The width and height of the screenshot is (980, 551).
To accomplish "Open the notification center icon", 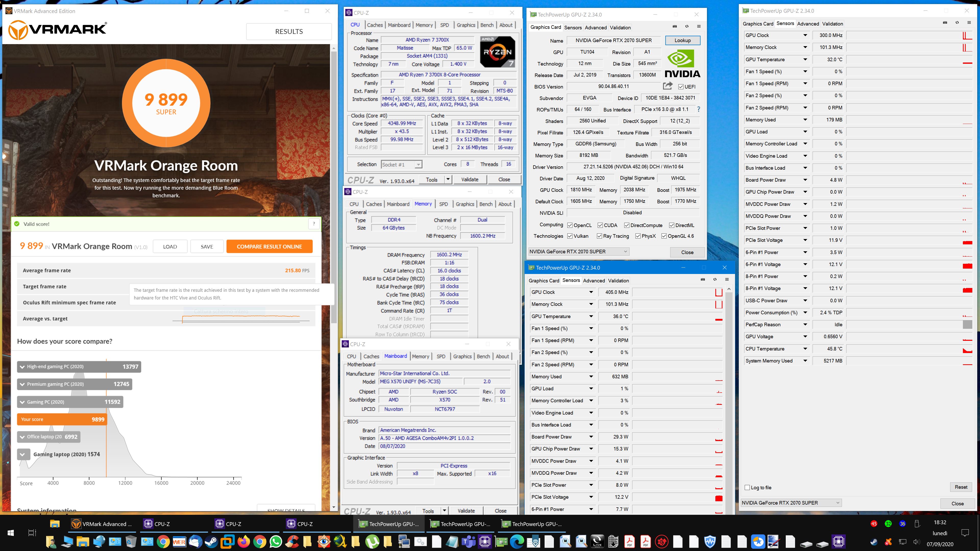I will pyautogui.click(x=965, y=533).
